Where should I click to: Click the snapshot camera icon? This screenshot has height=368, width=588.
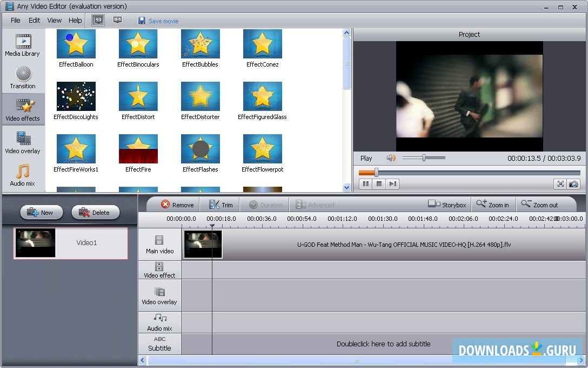tap(573, 184)
